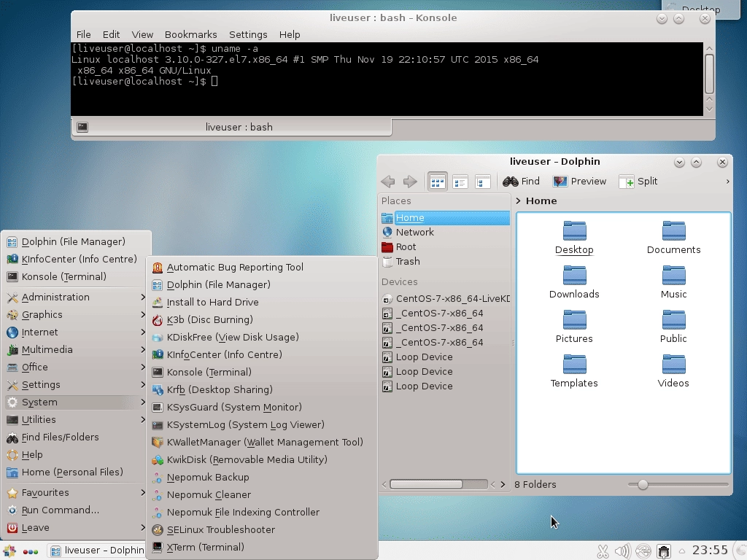Expand the Settings submenu

coord(76,385)
